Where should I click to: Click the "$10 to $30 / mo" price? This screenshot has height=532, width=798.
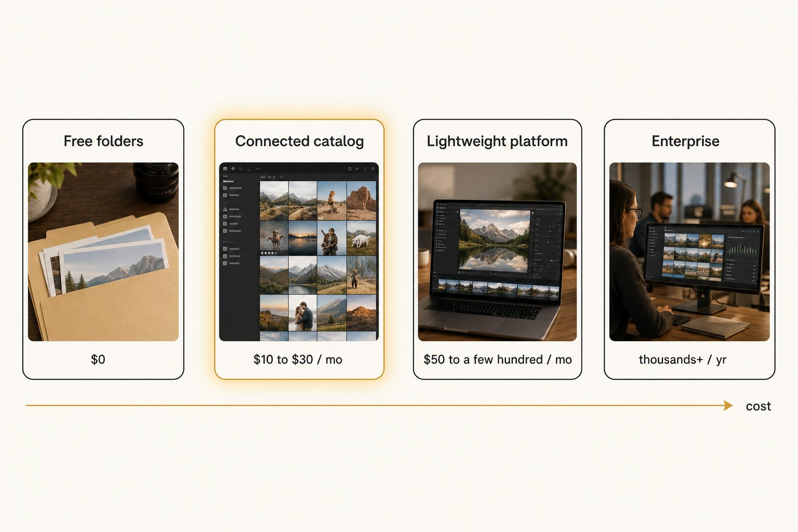(x=298, y=360)
